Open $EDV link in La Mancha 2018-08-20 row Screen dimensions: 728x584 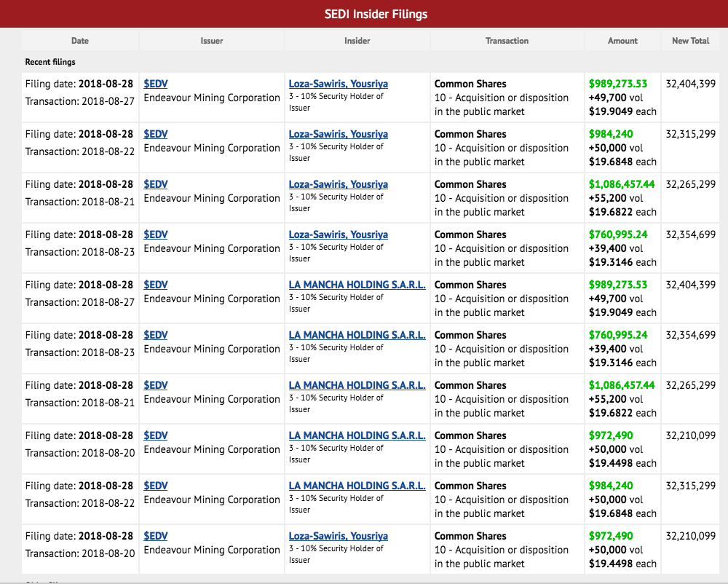[156, 435]
